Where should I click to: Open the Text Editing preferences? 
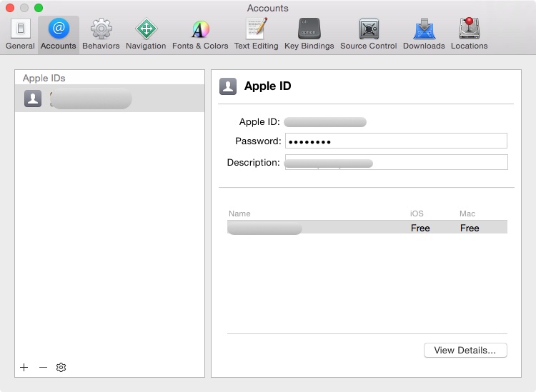click(x=256, y=34)
